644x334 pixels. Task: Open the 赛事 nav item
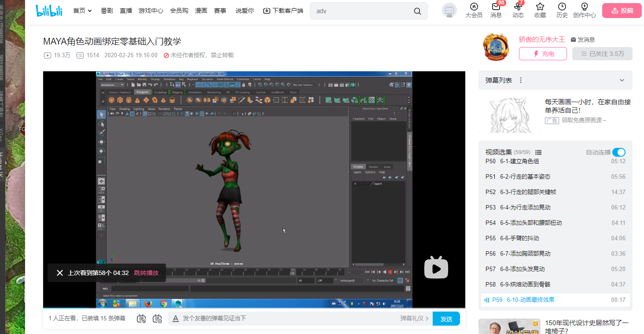[x=220, y=11]
